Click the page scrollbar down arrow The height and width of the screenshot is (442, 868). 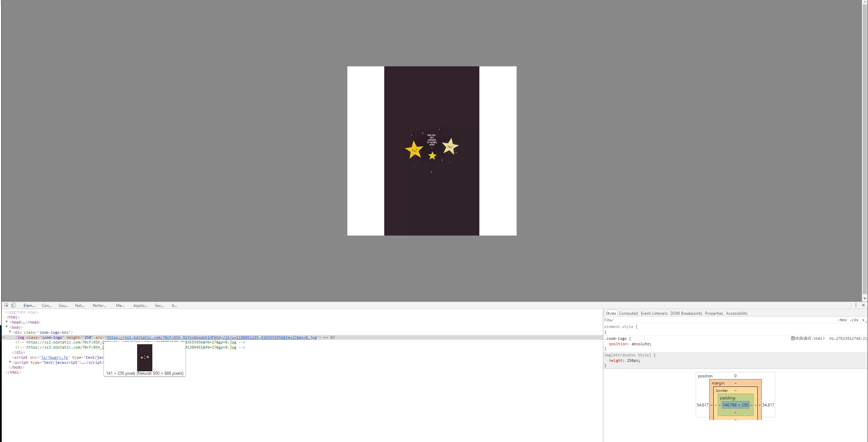point(865,299)
